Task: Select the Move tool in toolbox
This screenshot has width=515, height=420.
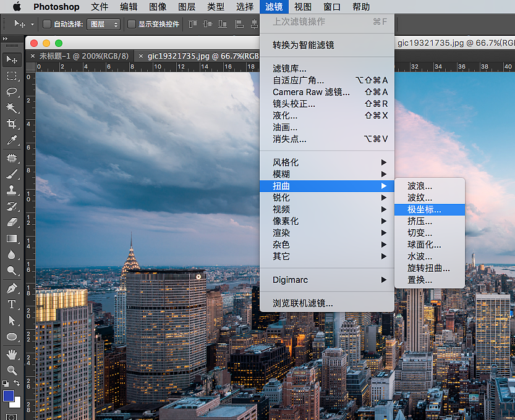Action: [x=12, y=60]
